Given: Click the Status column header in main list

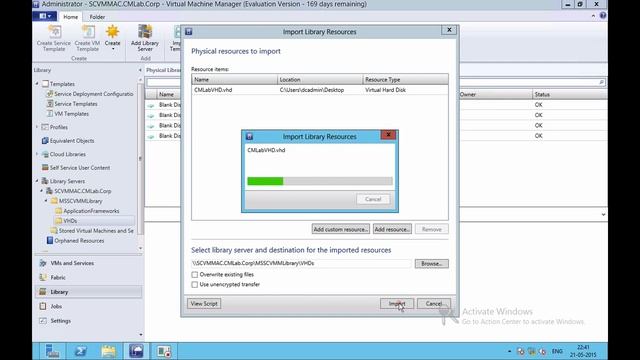Looking at the screenshot, I should [570, 94].
